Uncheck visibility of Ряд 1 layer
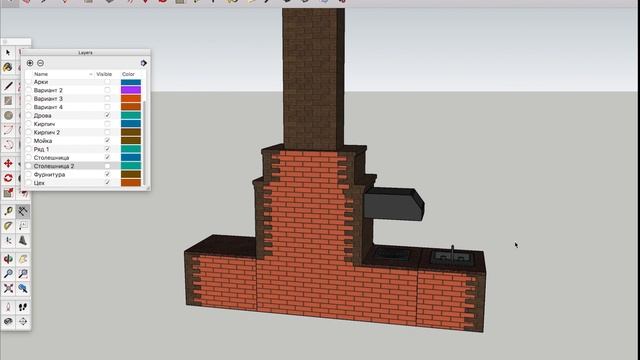Screen dimensions: 640x360 pyautogui.click(x=107, y=149)
